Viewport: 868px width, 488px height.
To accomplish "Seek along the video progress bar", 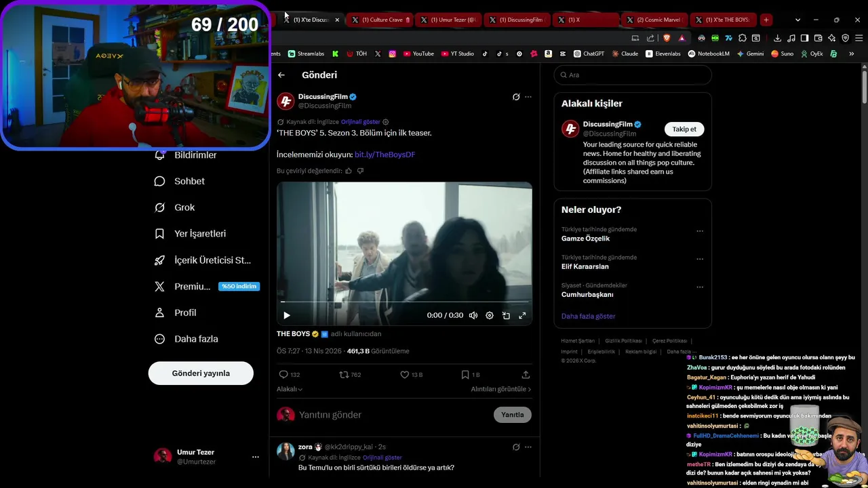I will (404, 302).
